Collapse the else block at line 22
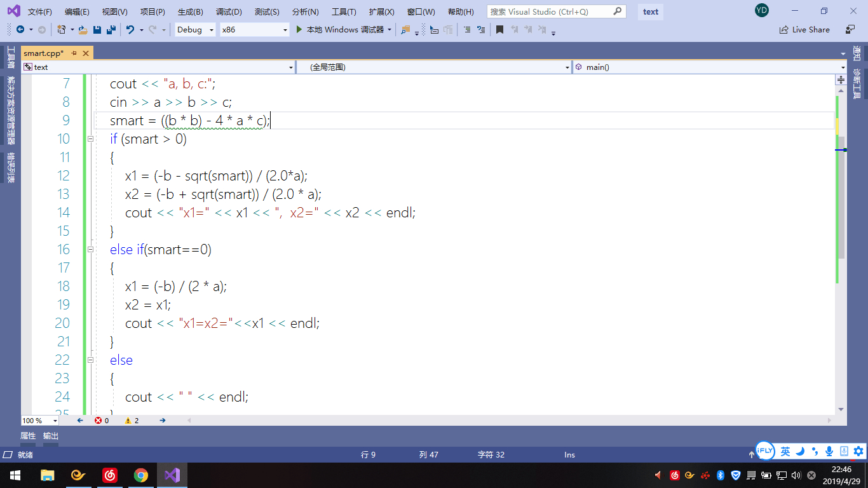Viewport: 868px width, 488px height. pos(90,360)
